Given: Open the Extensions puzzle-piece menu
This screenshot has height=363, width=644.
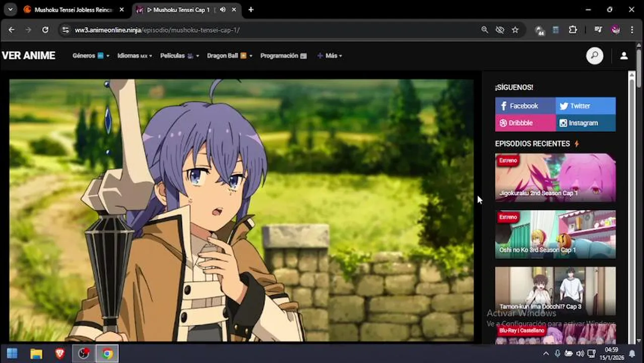Looking at the screenshot, I should coord(573,30).
